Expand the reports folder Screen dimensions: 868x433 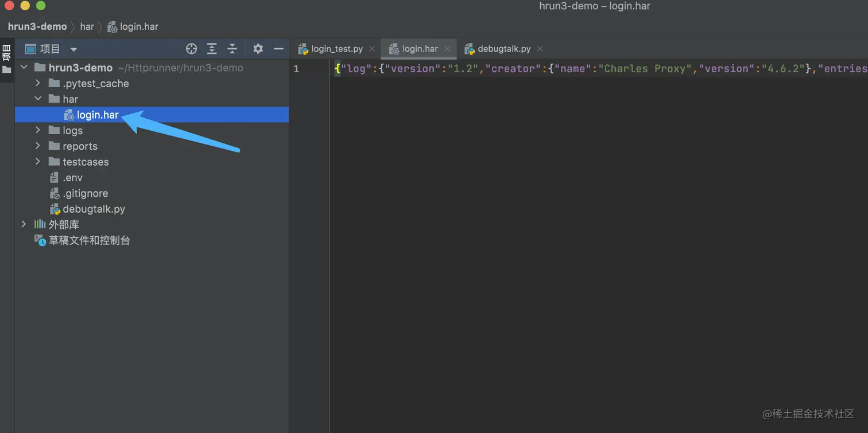pos(38,146)
